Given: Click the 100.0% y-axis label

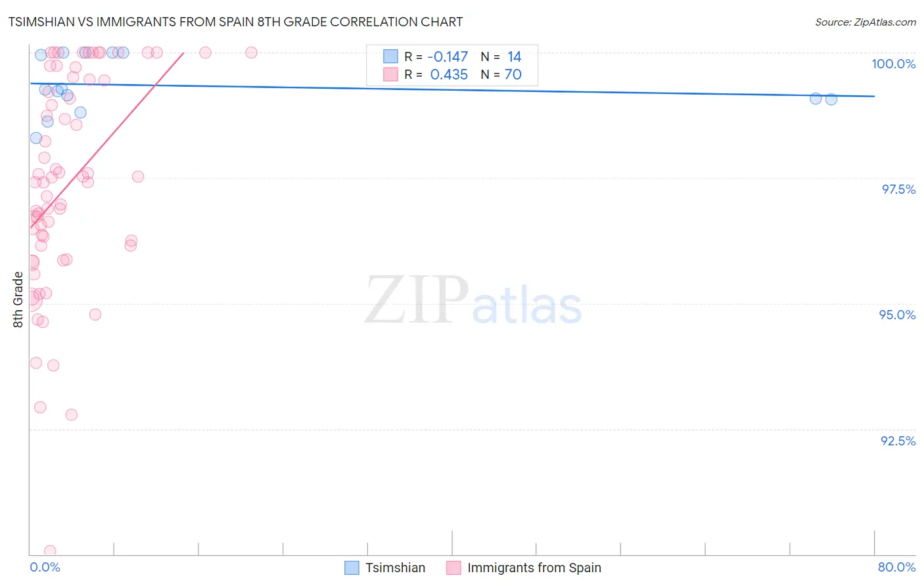Looking at the screenshot, I should coord(894,64).
